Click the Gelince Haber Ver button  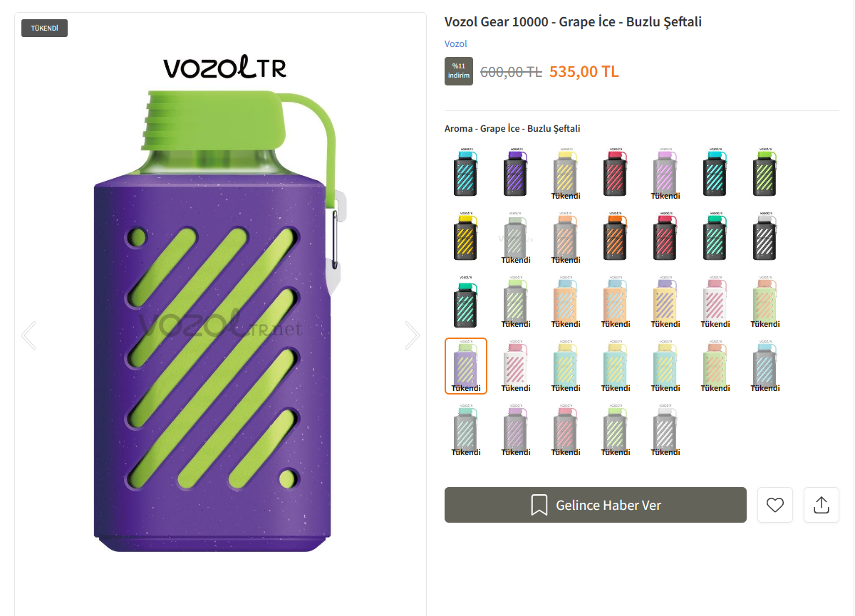(596, 505)
